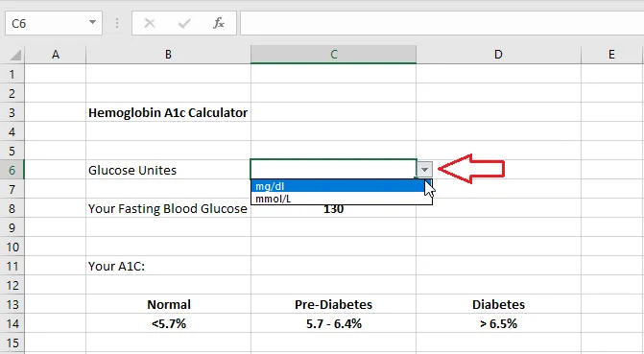Select column B header
This screenshot has height=354, width=644.
tap(168, 55)
